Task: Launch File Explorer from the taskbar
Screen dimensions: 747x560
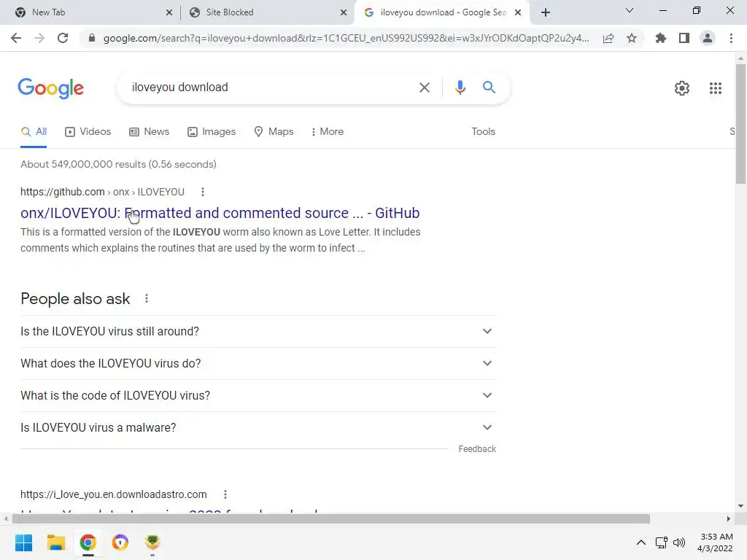Action: click(x=55, y=542)
